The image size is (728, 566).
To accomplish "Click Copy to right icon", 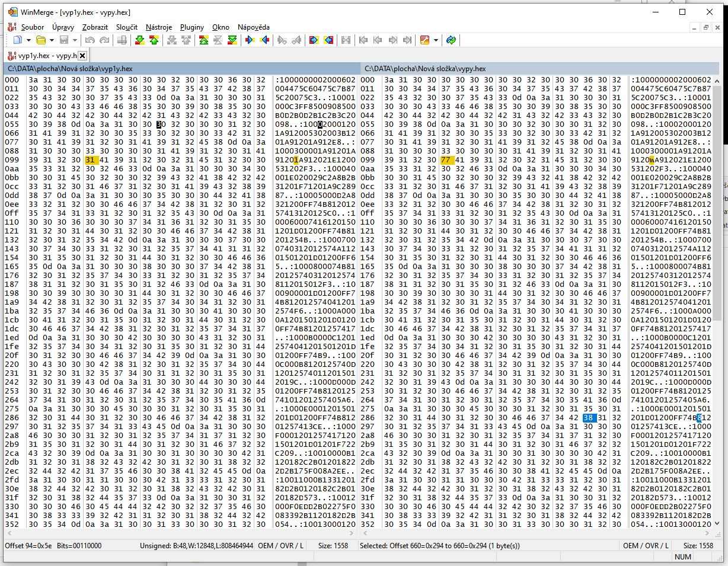I will (250, 40).
